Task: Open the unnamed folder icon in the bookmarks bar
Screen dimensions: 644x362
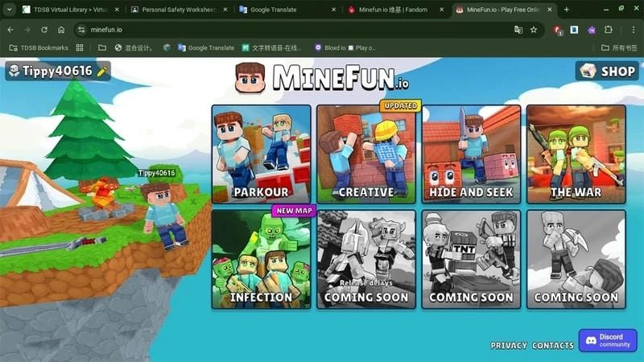Action: [102, 47]
